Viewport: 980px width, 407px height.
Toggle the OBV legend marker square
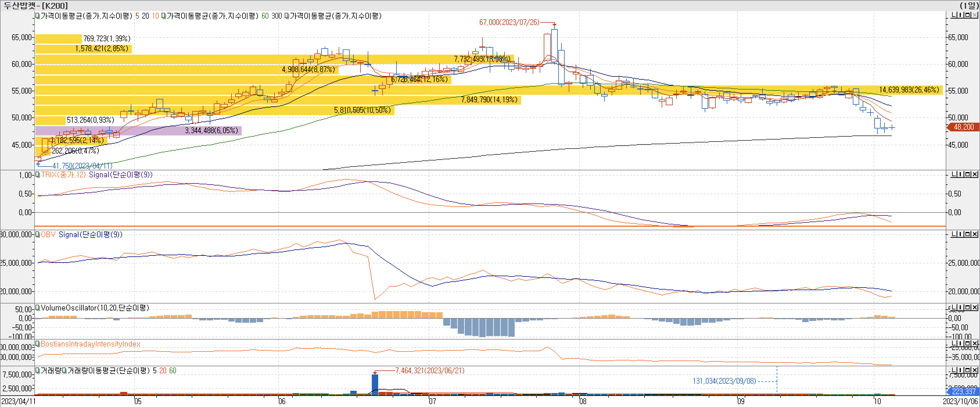click(37, 235)
